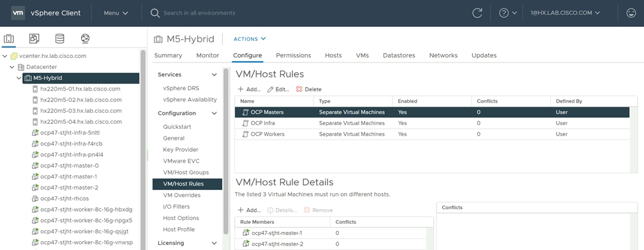This screenshot has width=644, height=250.
Task: Click the rule icon for OCP Masters
Action: 245,112
